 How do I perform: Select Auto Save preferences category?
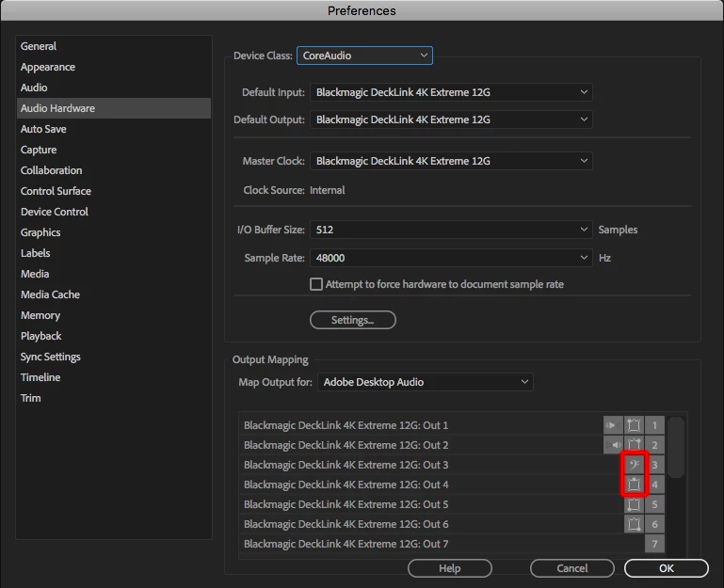coord(114,129)
